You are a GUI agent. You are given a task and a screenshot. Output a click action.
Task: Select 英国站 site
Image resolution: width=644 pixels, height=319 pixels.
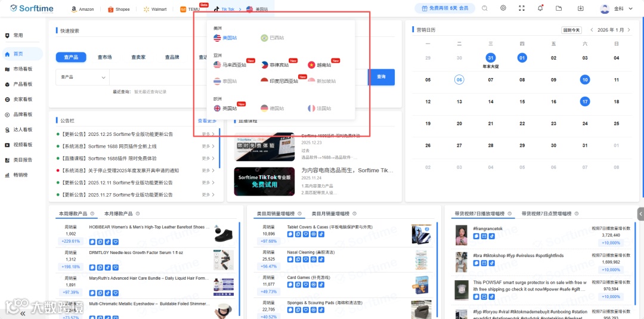click(x=225, y=109)
